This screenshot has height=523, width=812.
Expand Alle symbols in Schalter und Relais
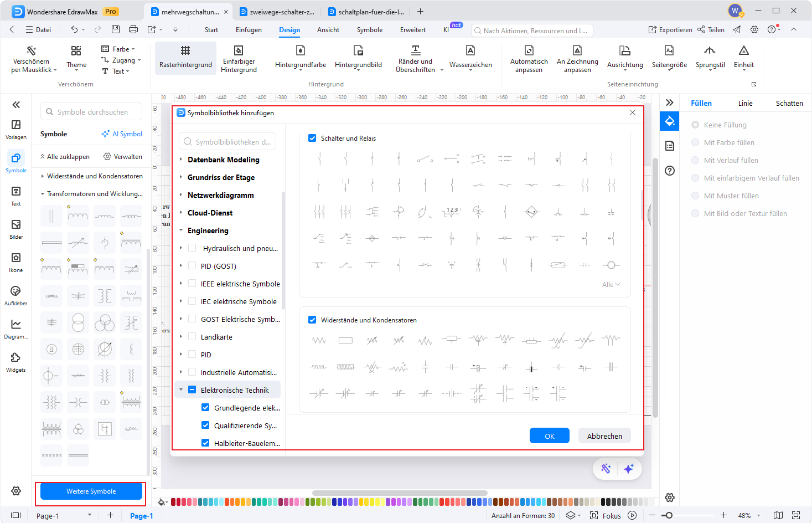(x=611, y=284)
